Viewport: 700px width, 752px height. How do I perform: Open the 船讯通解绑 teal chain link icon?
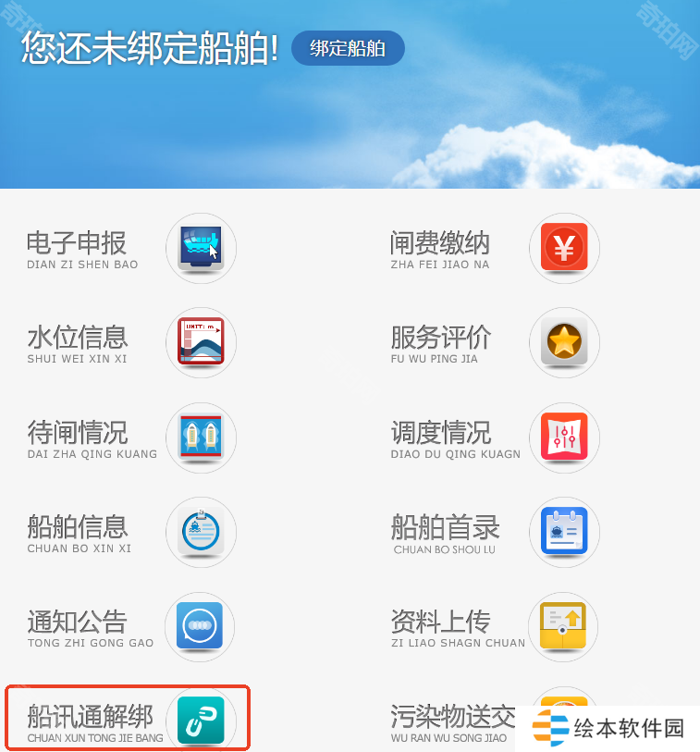click(201, 721)
